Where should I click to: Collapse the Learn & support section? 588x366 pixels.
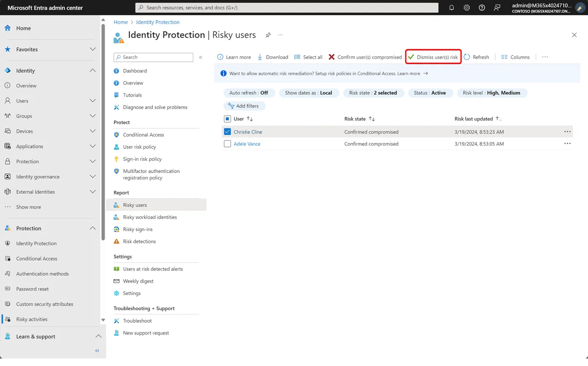tap(98, 337)
